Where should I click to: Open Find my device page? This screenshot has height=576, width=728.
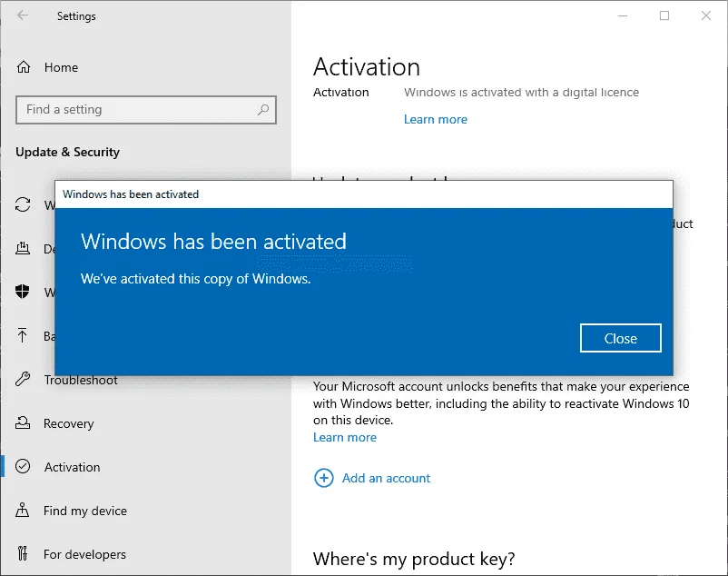(x=85, y=511)
